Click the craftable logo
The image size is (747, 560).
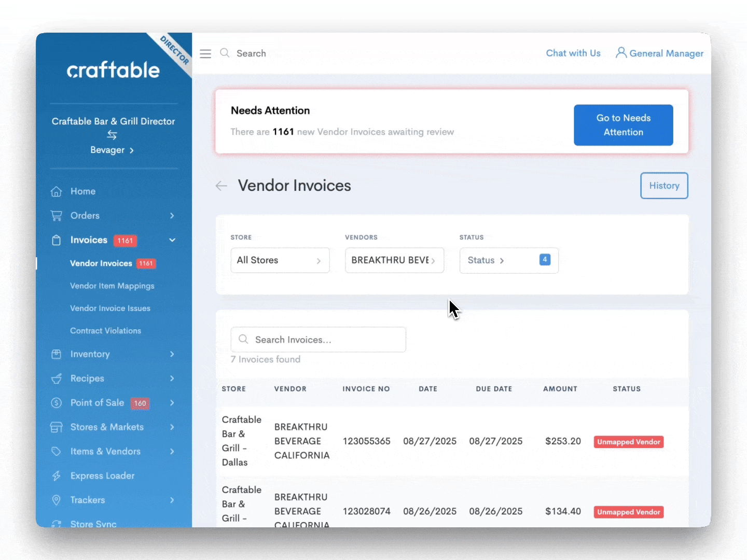[113, 70]
